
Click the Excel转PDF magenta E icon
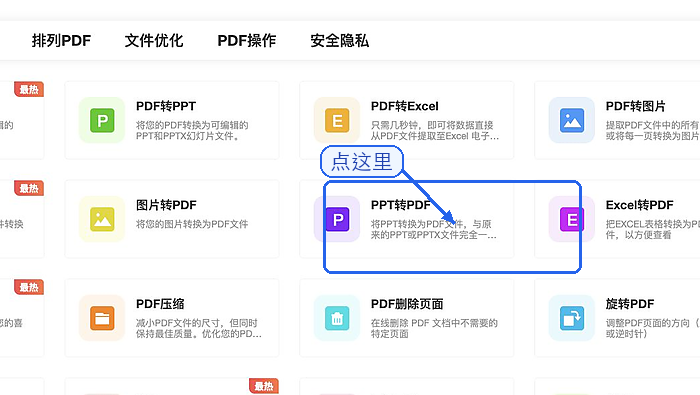point(571,219)
